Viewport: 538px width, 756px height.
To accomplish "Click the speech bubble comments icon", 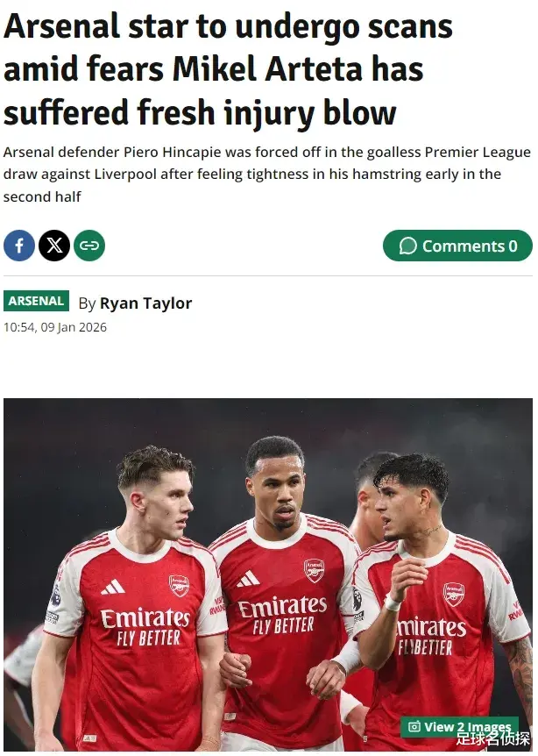I will pos(407,246).
